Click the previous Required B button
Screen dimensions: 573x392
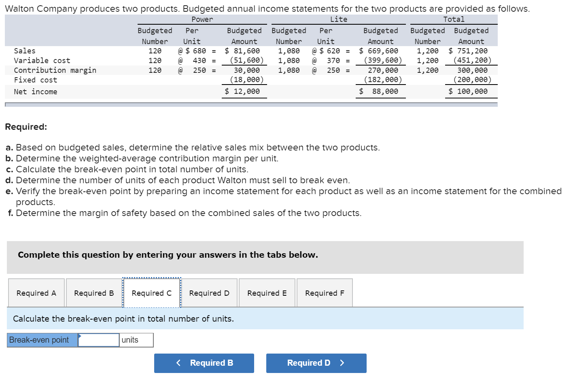tap(204, 363)
